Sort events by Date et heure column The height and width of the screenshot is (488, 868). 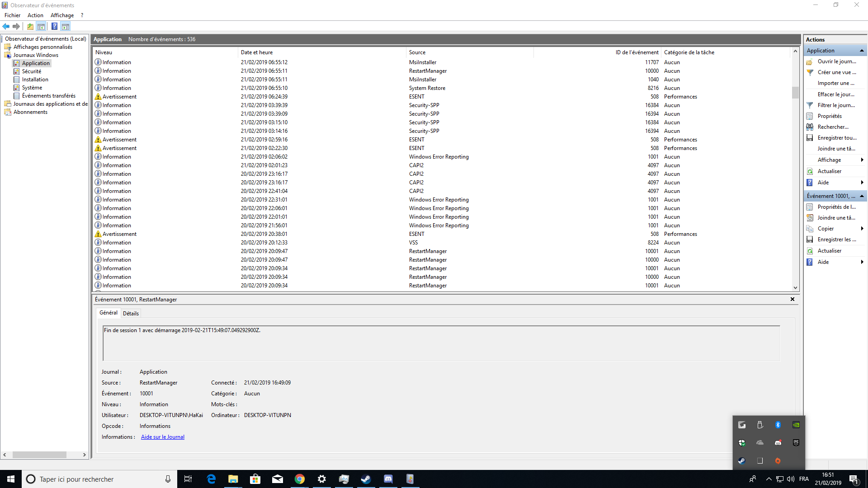[257, 52]
